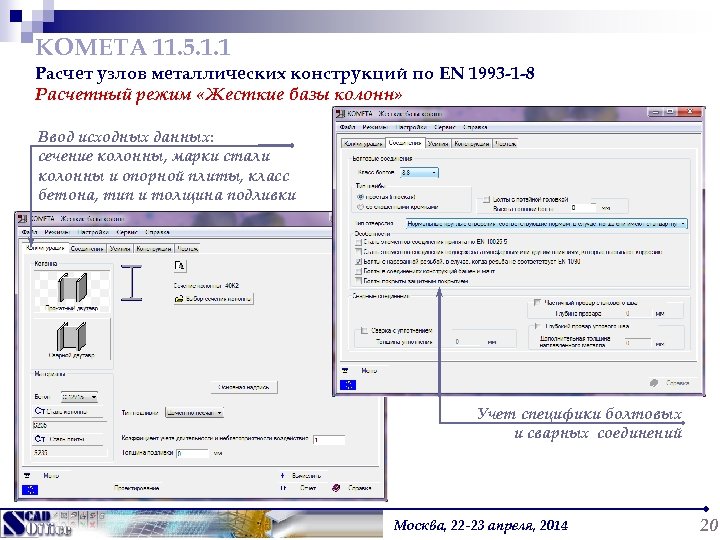The image size is (720, 540).
Task: Open the Настройки menu in left window
Action: pyautogui.click(x=93, y=232)
